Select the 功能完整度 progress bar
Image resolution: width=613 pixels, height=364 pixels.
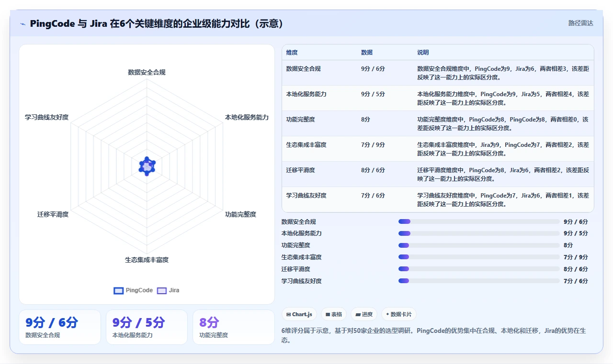[x=479, y=245]
